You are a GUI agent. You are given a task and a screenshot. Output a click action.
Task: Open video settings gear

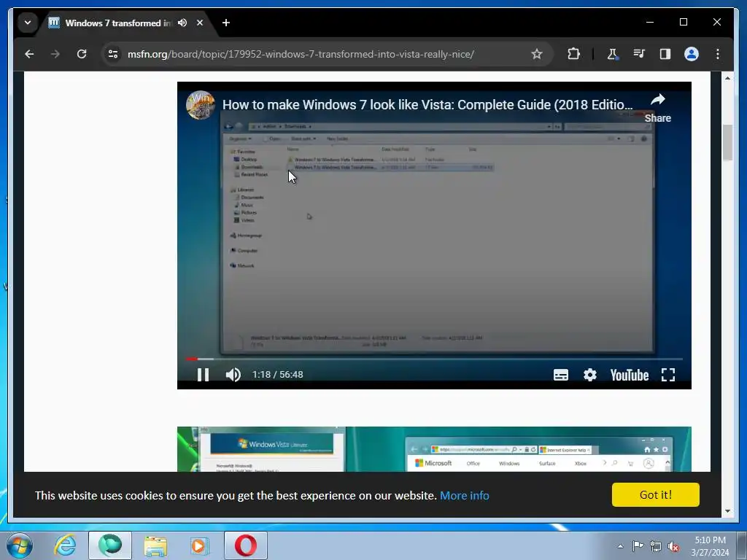(x=590, y=376)
